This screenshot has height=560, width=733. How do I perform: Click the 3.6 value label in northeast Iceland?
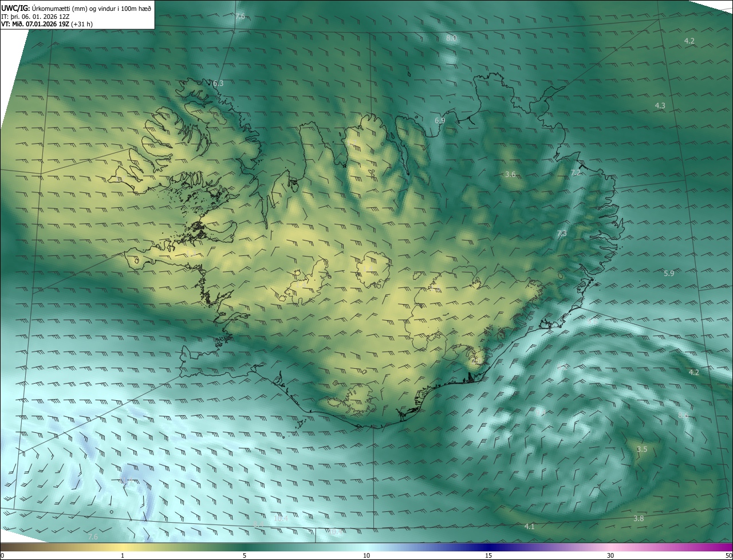pos(511,174)
